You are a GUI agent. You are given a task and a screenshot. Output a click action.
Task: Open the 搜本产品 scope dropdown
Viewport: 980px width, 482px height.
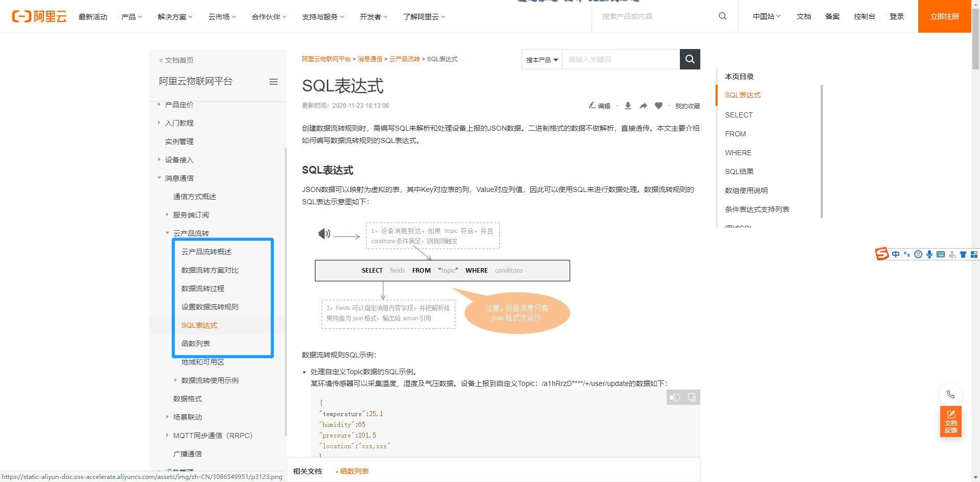(x=542, y=59)
